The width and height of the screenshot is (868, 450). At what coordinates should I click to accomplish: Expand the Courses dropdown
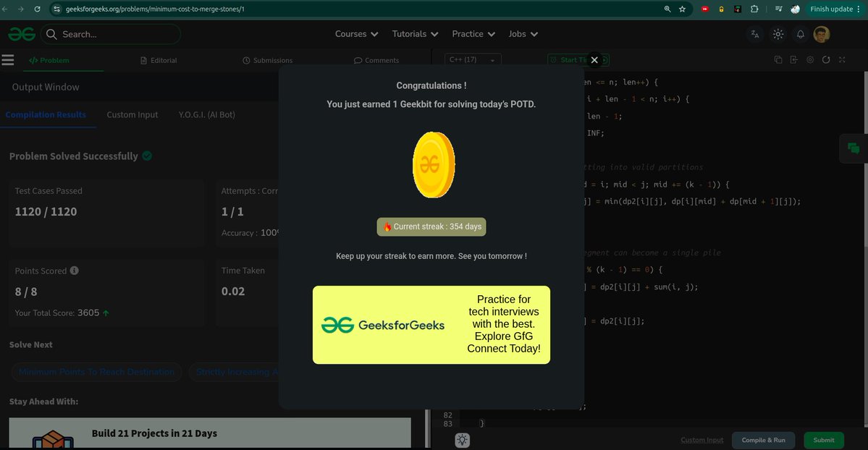[356, 34]
